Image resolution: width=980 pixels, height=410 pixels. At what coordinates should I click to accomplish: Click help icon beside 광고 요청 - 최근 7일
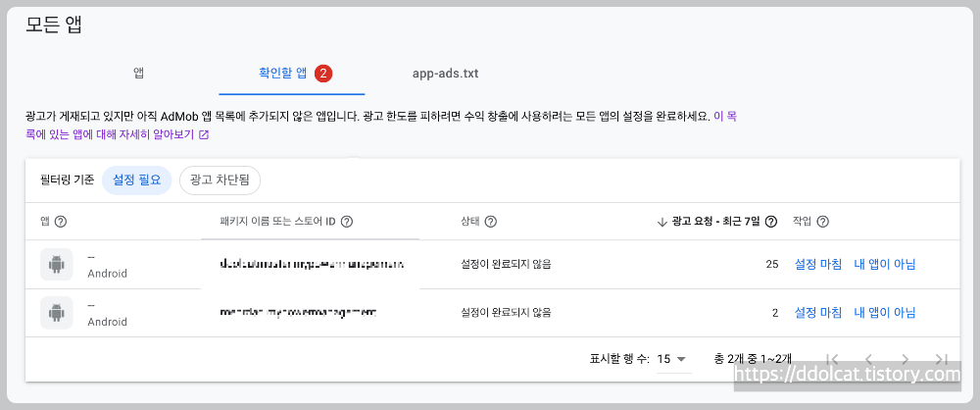coord(771,222)
